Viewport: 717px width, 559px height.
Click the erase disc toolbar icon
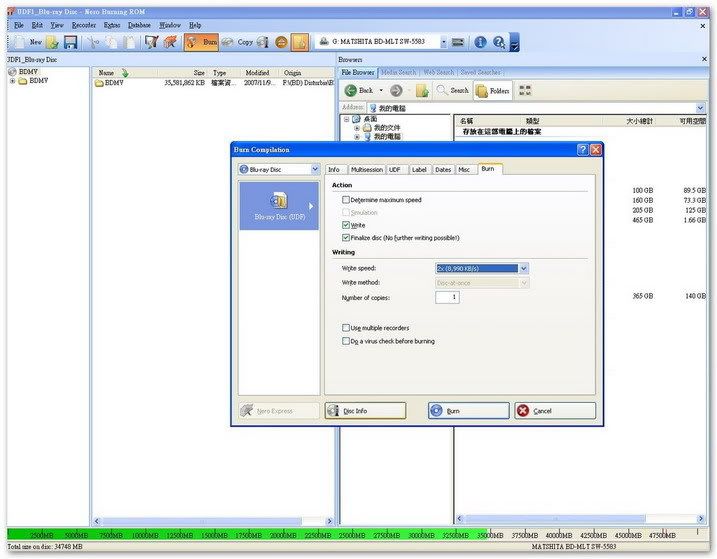[170, 42]
